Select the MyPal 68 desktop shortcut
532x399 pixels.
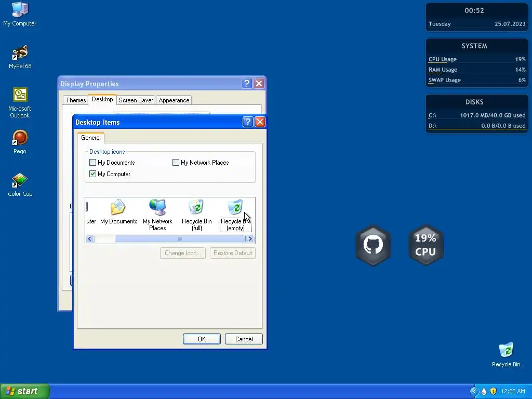pos(20,57)
